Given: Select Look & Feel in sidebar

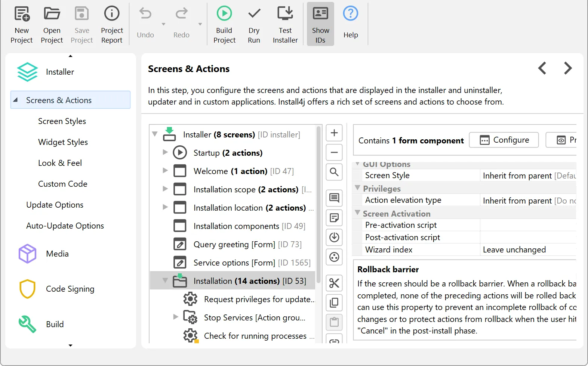Looking at the screenshot, I should [x=60, y=163].
